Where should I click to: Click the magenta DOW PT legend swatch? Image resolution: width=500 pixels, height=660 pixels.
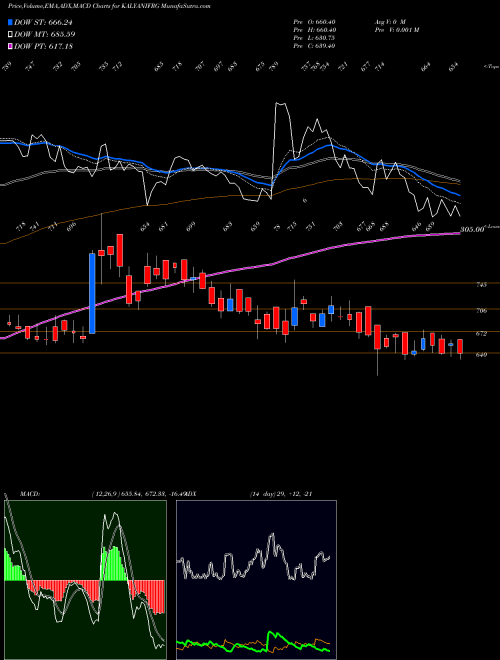pos(10,46)
